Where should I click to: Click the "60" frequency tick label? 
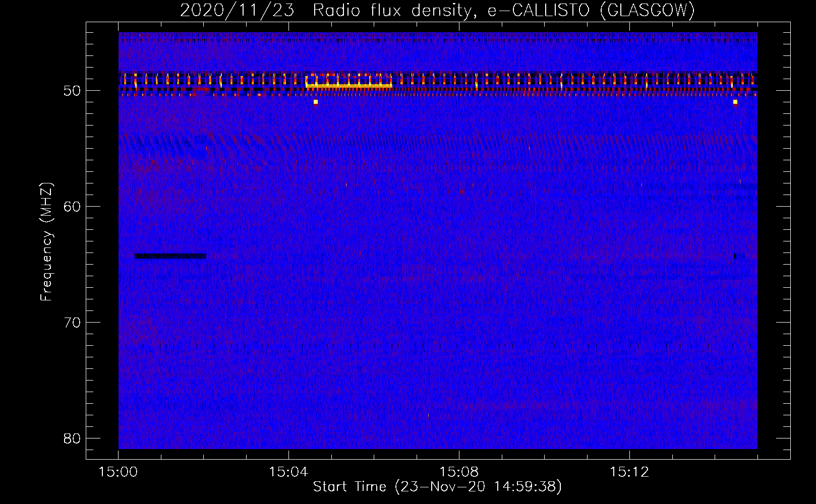73,207
